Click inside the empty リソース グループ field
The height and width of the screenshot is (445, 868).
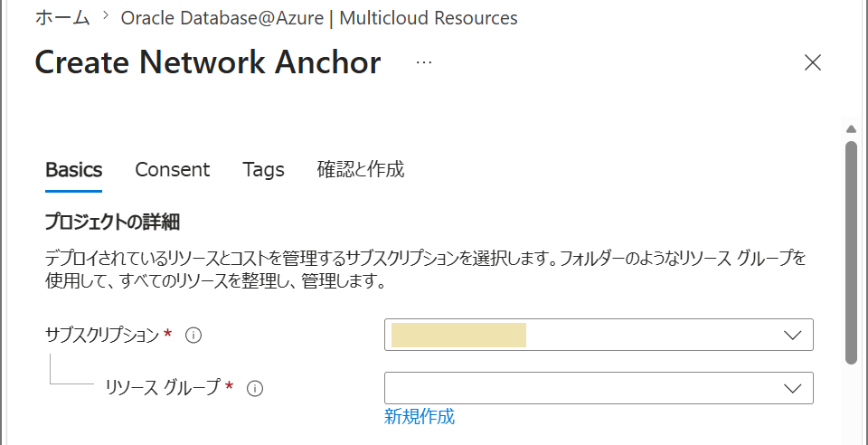pyautogui.click(x=599, y=388)
